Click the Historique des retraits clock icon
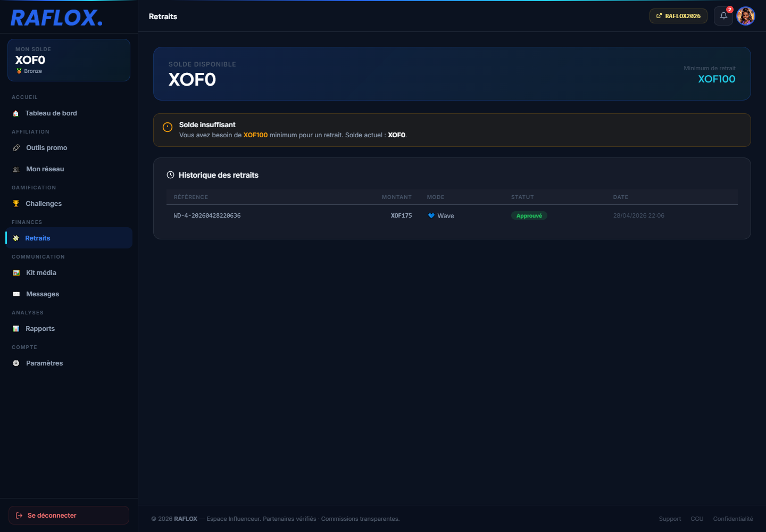The image size is (766, 532). coord(170,174)
